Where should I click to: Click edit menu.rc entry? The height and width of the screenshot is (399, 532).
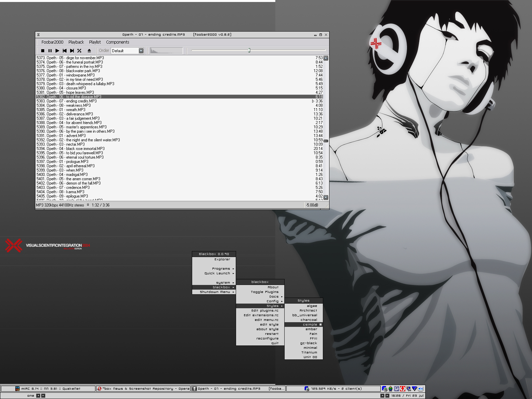tap(260, 320)
